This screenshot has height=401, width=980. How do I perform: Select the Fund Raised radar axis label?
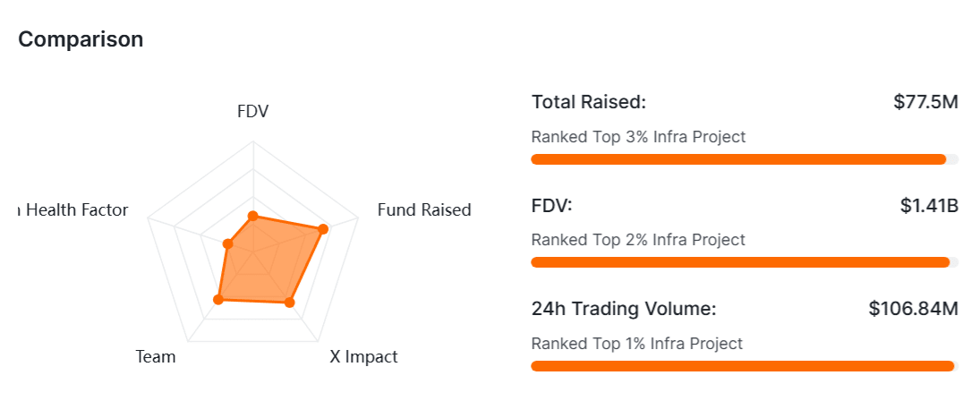click(423, 210)
